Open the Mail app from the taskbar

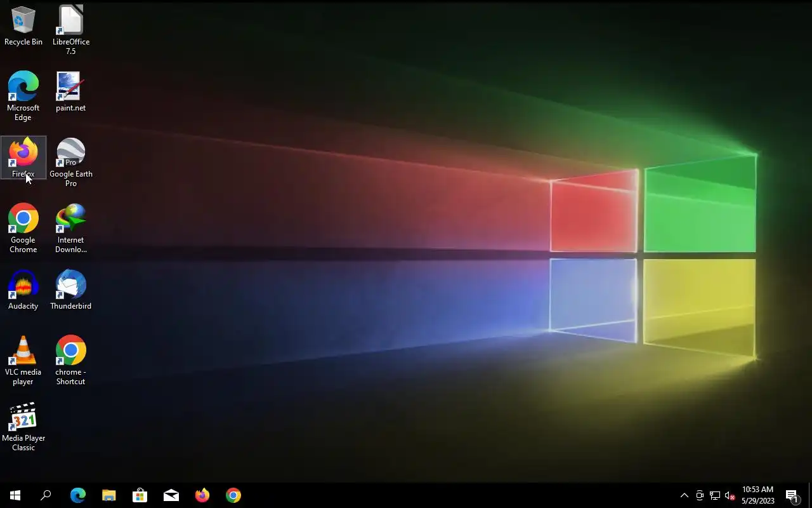[x=171, y=495]
